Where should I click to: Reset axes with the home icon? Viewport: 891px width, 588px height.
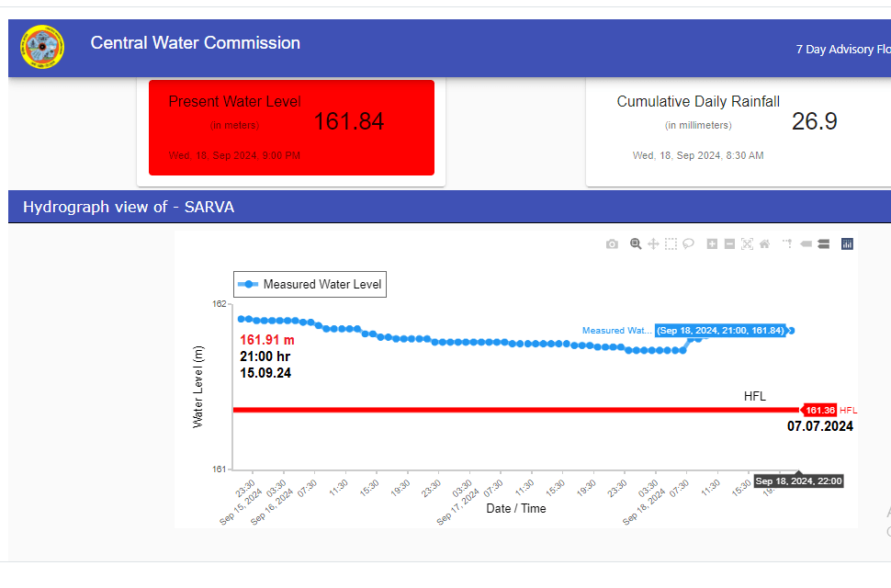pyautogui.click(x=764, y=244)
